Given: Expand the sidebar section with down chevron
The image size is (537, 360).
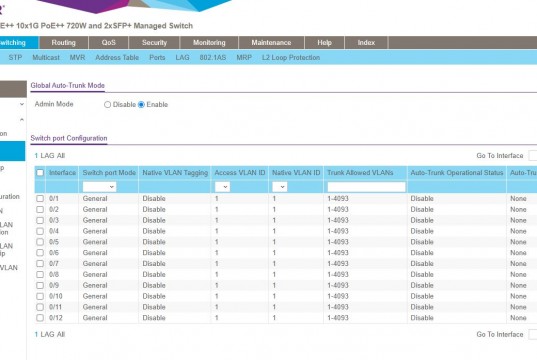Looking at the screenshot, I should 22,104.
